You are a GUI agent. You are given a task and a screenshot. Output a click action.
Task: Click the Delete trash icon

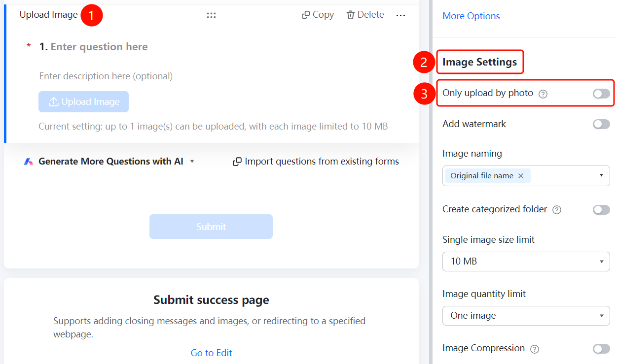(351, 15)
